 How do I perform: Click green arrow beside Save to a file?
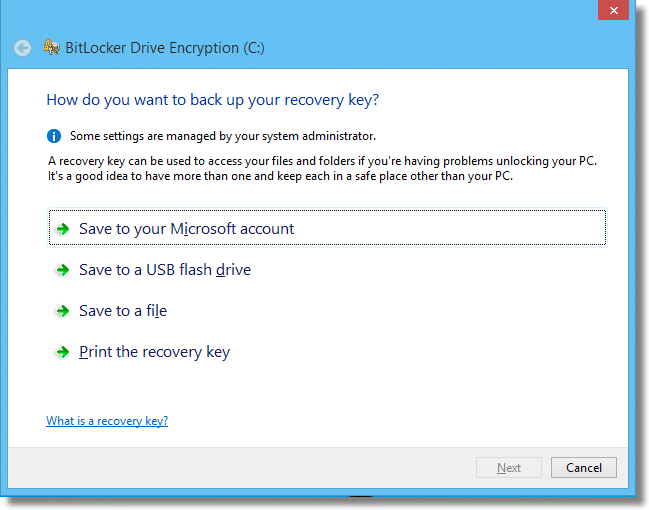pyautogui.click(x=62, y=311)
